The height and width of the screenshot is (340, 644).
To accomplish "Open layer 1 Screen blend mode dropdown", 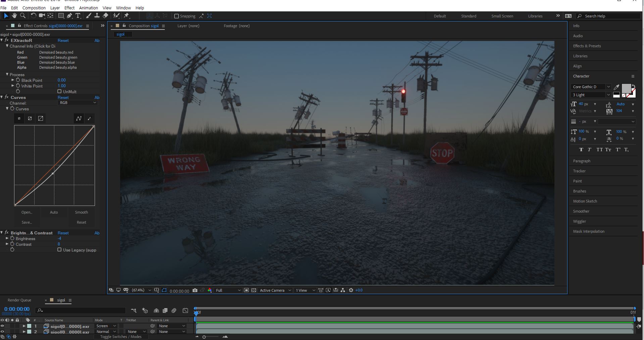I will tap(106, 326).
